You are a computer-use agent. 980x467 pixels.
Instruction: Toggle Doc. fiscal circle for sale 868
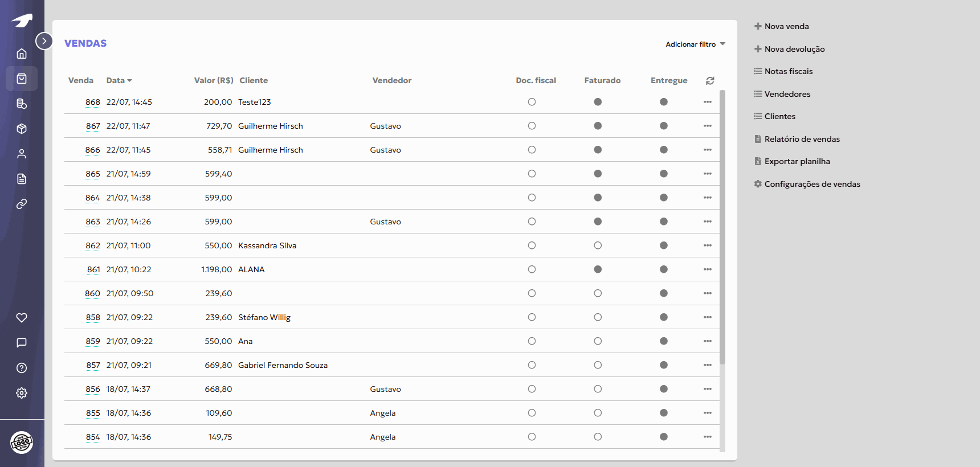coord(532,102)
